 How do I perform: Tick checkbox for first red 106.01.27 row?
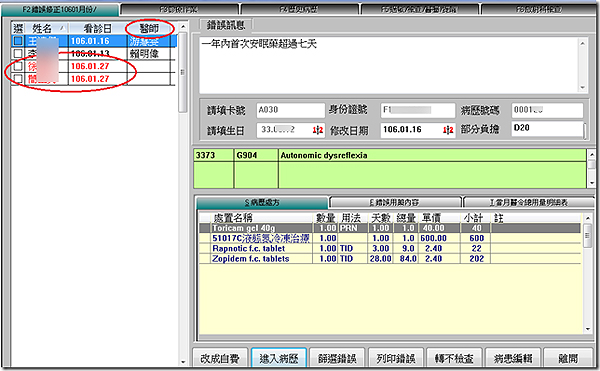click(x=18, y=66)
